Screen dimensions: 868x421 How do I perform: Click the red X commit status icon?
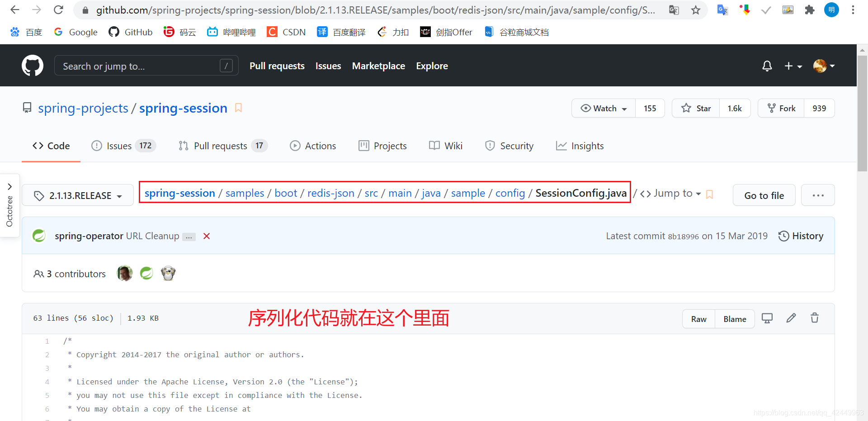(207, 236)
